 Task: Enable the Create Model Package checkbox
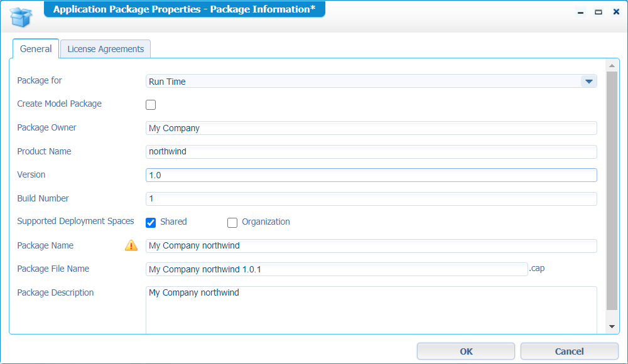click(151, 105)
